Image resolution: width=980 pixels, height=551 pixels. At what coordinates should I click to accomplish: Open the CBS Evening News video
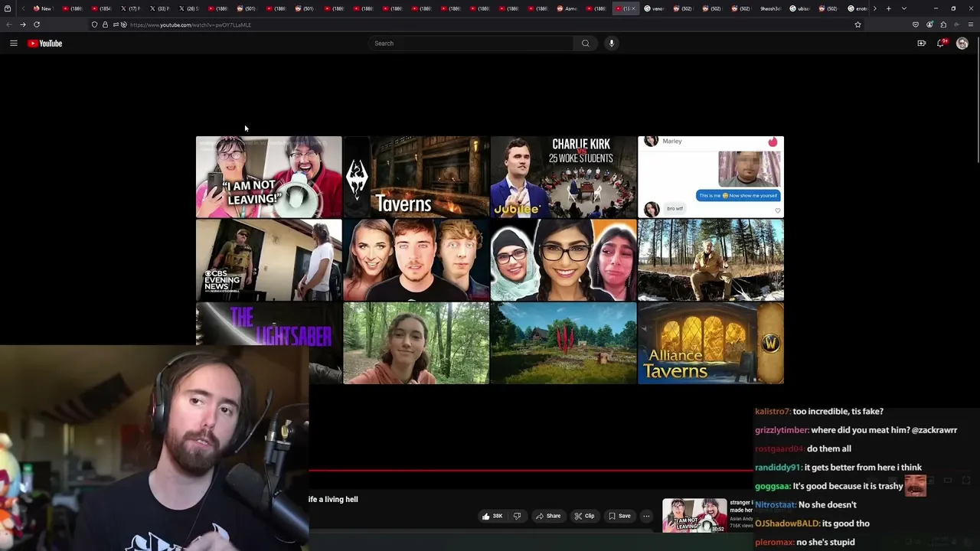tap(269, 260)
